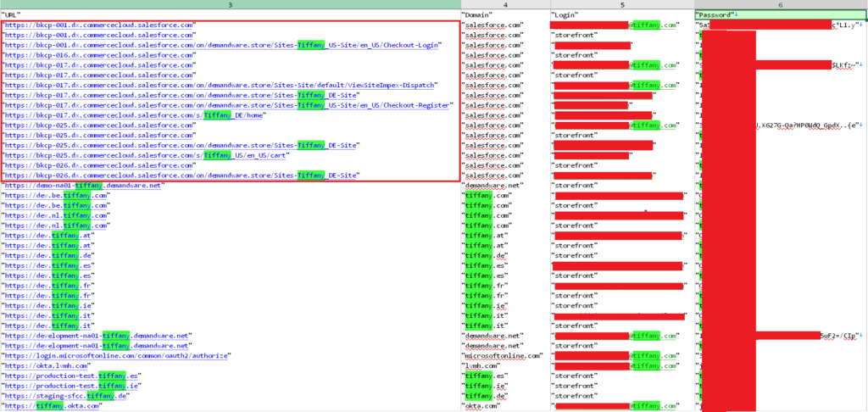Select "storefront" login in production-test.tiffany.ie row
The image size is (868, 412).
[575, 386]
